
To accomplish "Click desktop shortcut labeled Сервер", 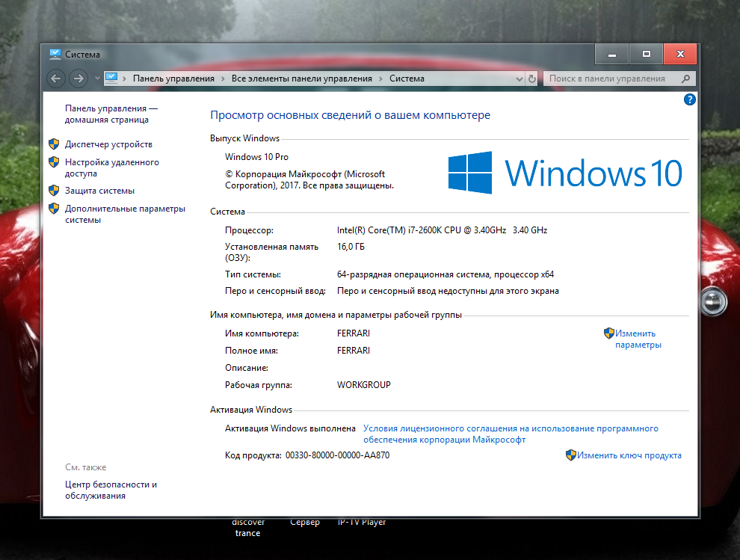I will click(305, 522).
